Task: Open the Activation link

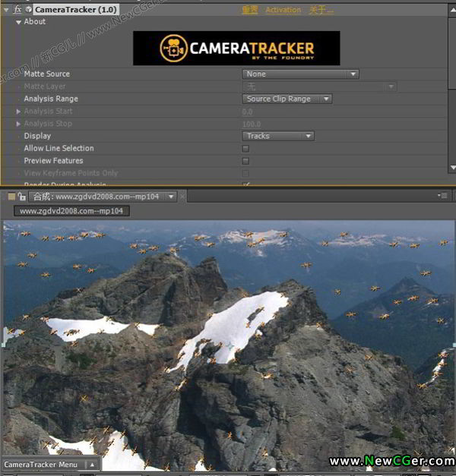Action: (x=283, y=10)
